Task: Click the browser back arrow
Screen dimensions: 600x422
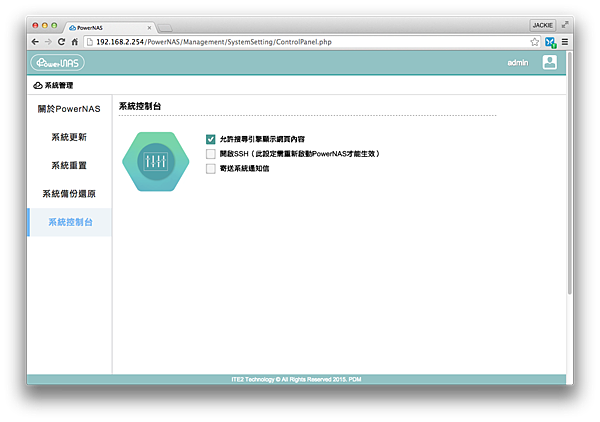Action: coord(35,42)
